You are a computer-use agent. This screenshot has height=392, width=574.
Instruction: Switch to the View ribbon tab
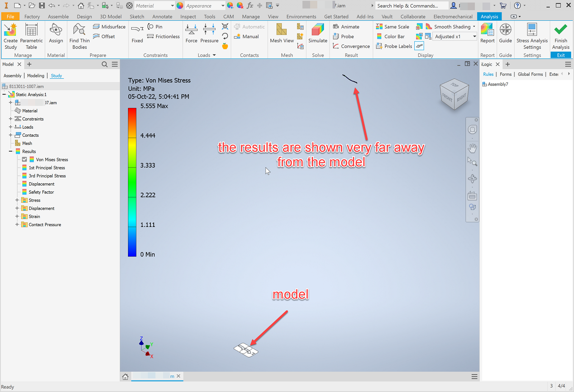(x=273, y=17)
